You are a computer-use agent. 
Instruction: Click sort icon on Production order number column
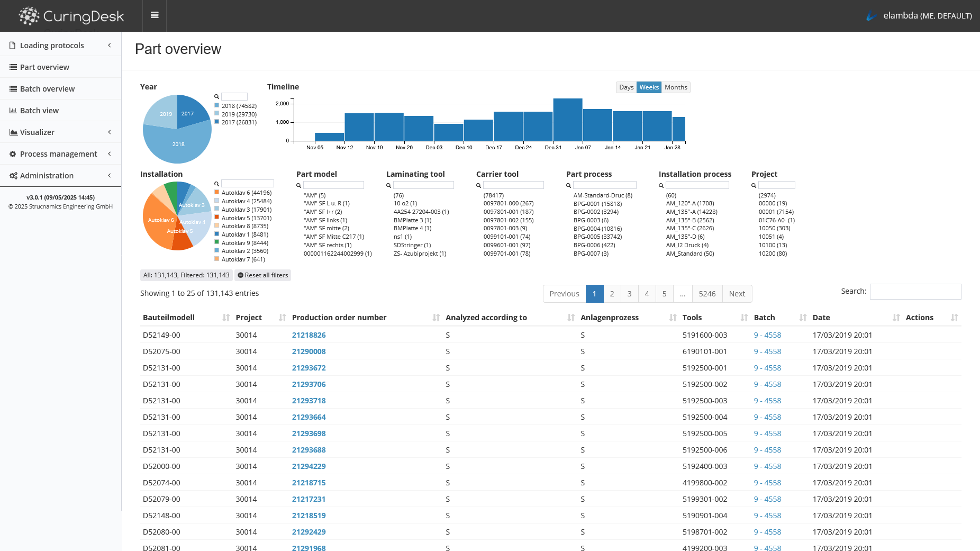click(436, 318)
